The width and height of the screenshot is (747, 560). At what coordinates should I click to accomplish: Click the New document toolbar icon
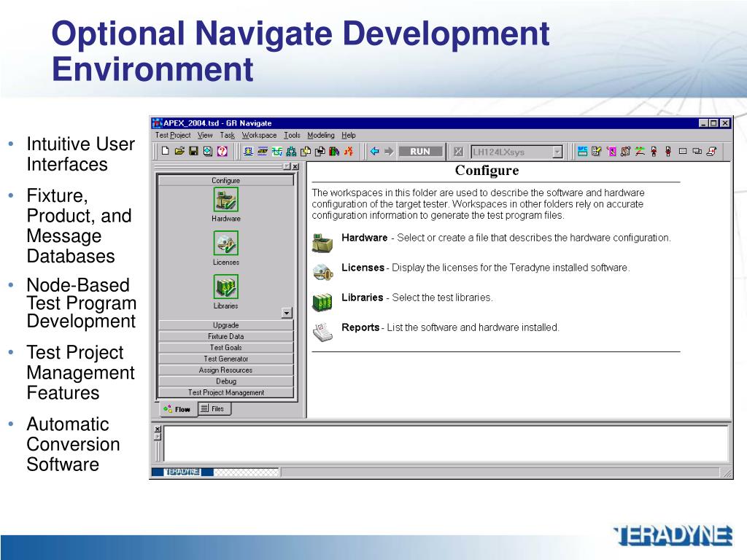click(166, 152)
